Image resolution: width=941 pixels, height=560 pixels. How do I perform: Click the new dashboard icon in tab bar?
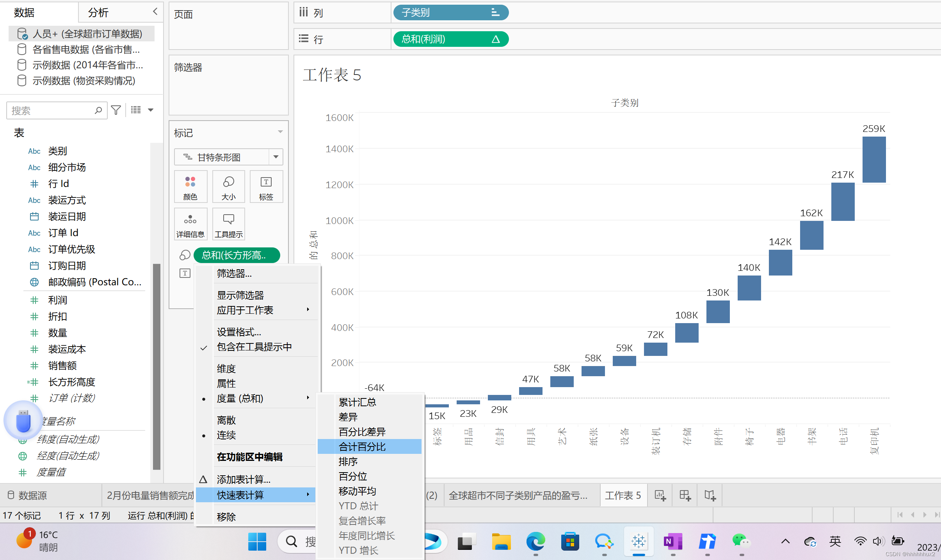685,495
